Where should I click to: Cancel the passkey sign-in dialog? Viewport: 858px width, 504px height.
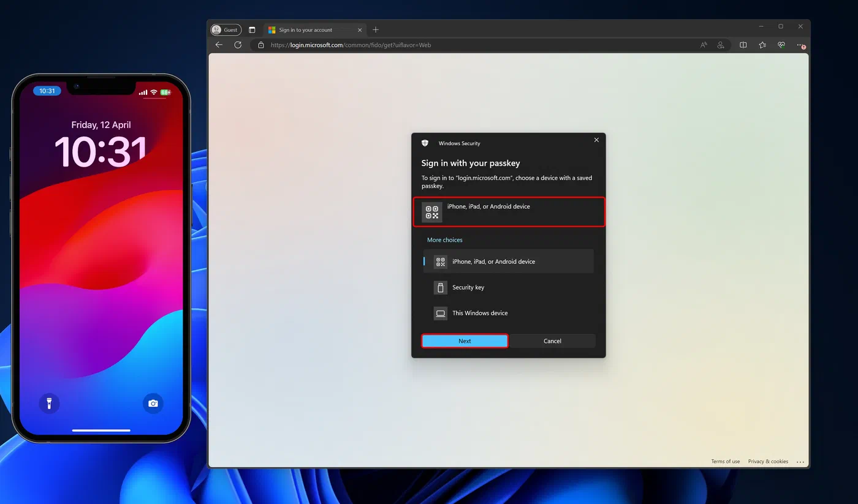pyautogui.click(x=552, y=341)
